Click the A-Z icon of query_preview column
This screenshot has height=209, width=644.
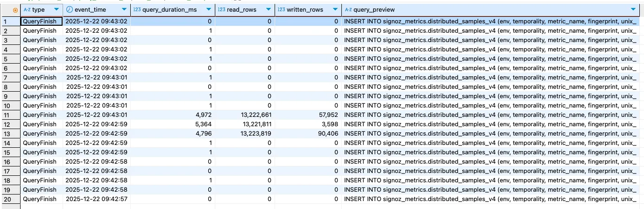coord(348,9)
